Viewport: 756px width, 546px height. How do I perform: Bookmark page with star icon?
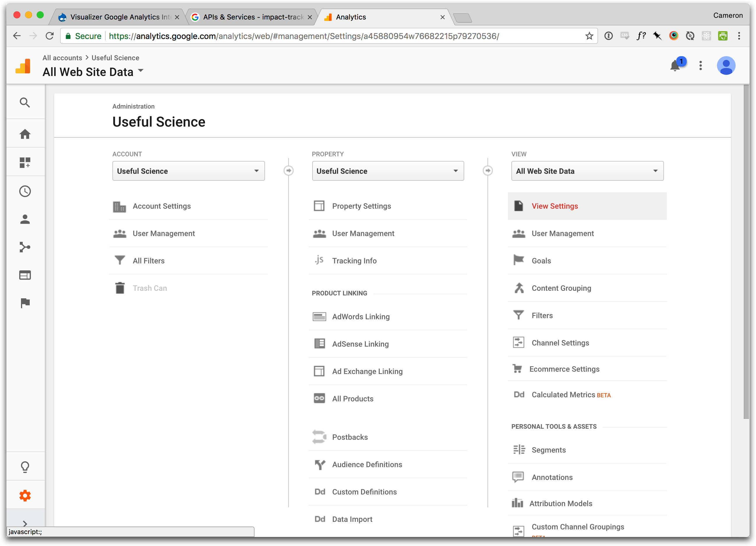click(589, 36)
